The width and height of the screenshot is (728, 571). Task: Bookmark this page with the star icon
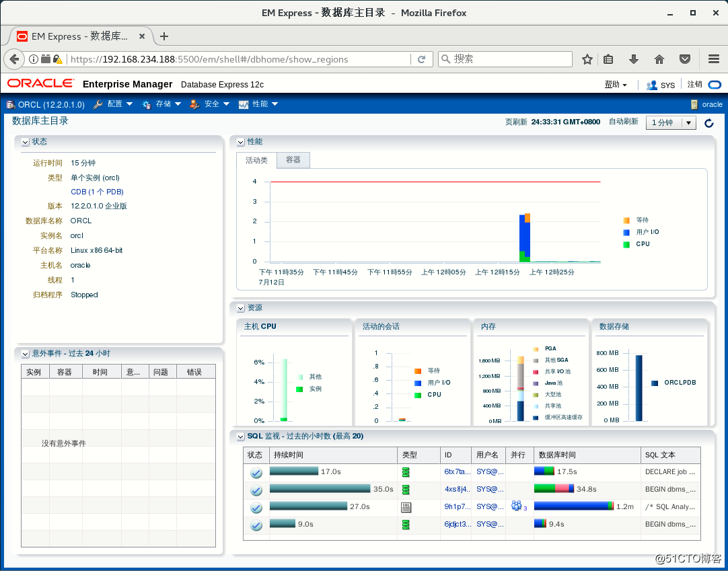pyautogui.click(x=587, y=59)
